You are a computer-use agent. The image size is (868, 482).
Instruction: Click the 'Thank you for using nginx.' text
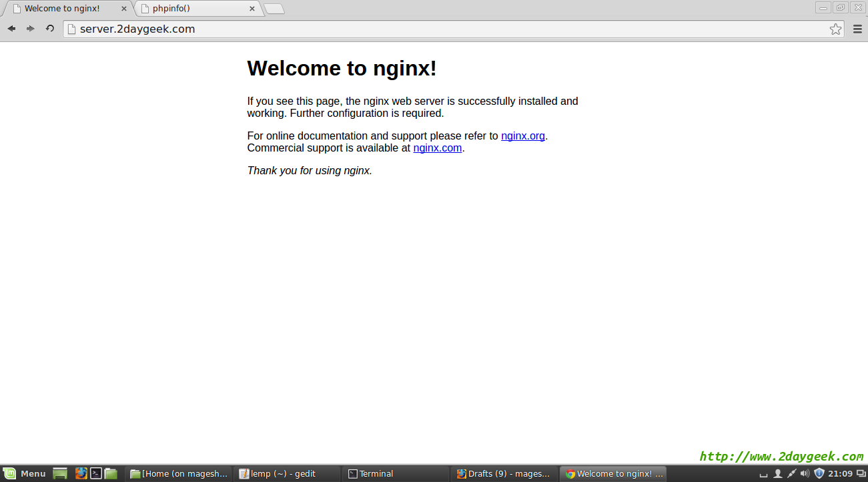click(310, 170)
